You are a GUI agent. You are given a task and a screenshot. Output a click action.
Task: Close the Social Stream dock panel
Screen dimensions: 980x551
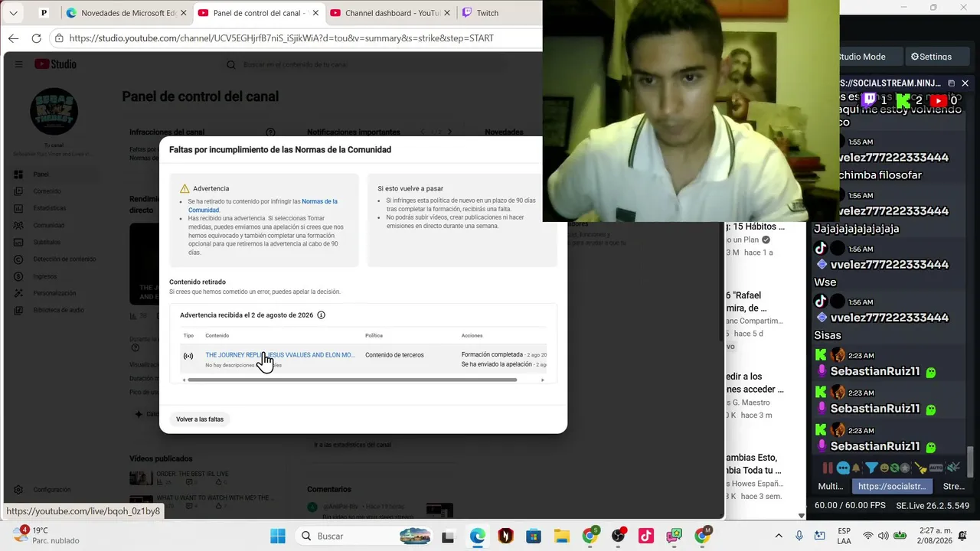(965, 83)
